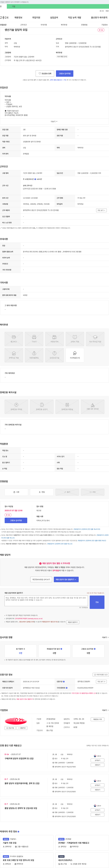Screen dimensions: 109x868
Task: Select the 서류 screening step
Action: pyautogui.click(x=16, y=492)
